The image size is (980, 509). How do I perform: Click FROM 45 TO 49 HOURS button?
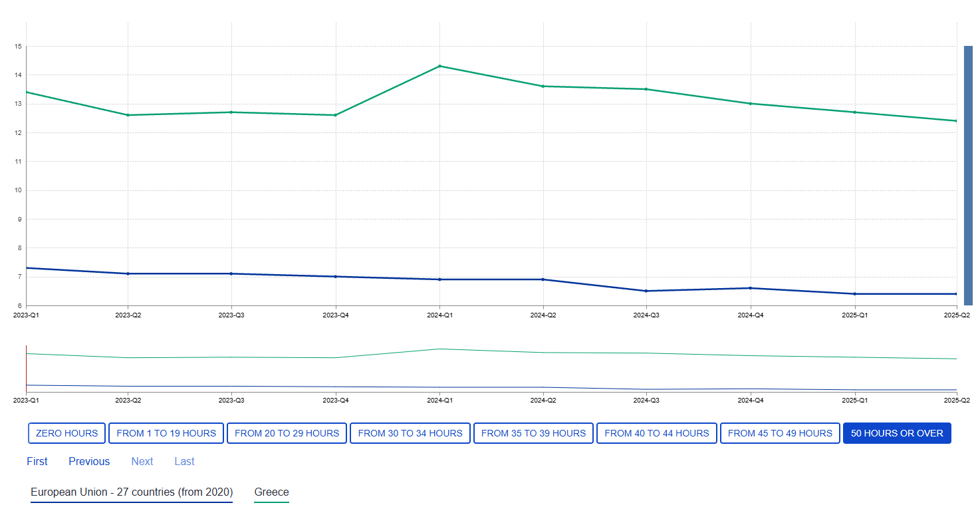coord(780,433)
